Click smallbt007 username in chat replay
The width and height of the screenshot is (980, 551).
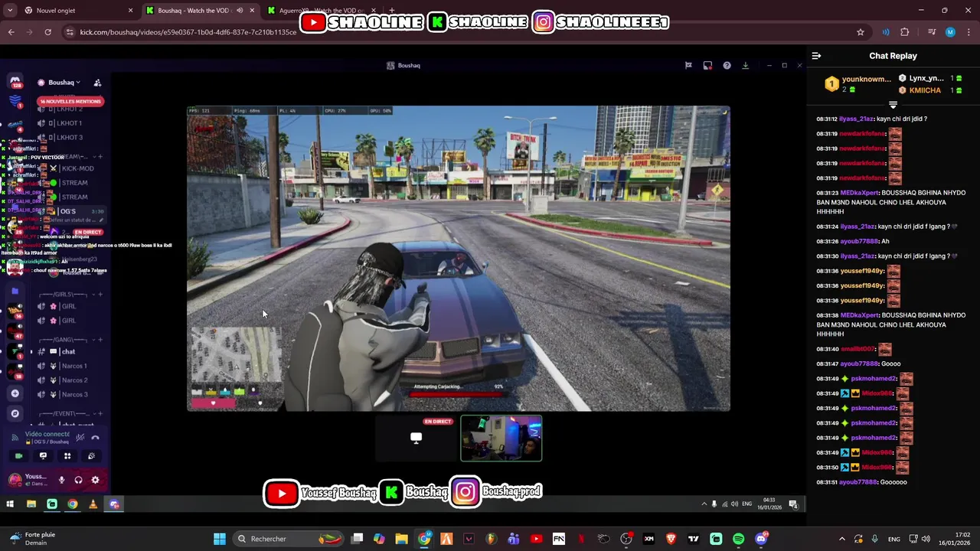pyautogui.click(x=857, y=349)
